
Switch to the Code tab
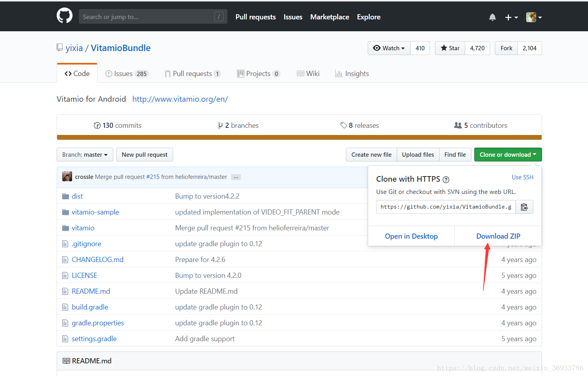click(77, 74)
